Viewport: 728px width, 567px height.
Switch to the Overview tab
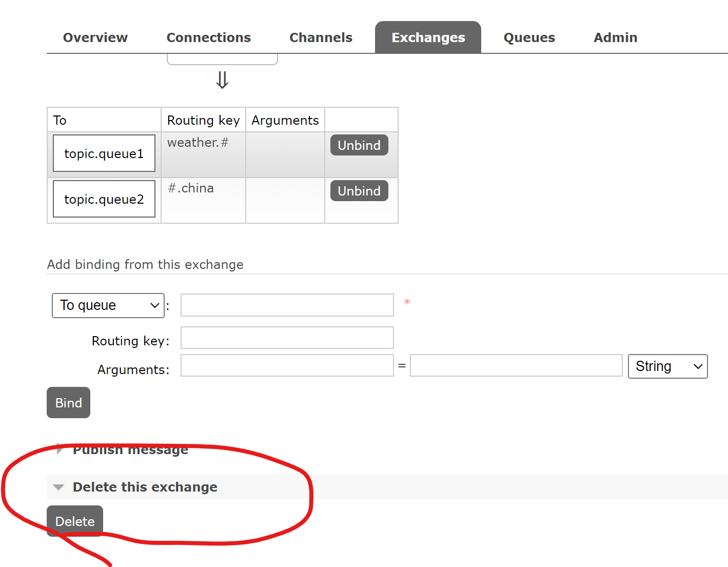95,37
